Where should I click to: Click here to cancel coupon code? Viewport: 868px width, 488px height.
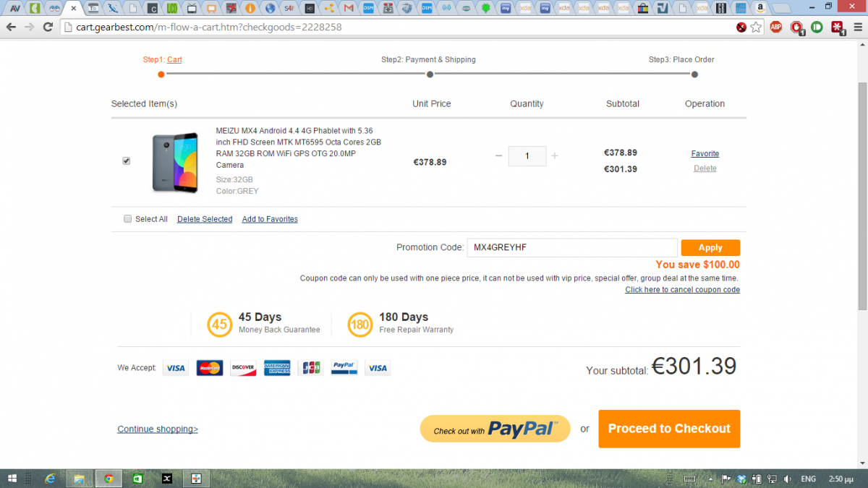(682, 289)
